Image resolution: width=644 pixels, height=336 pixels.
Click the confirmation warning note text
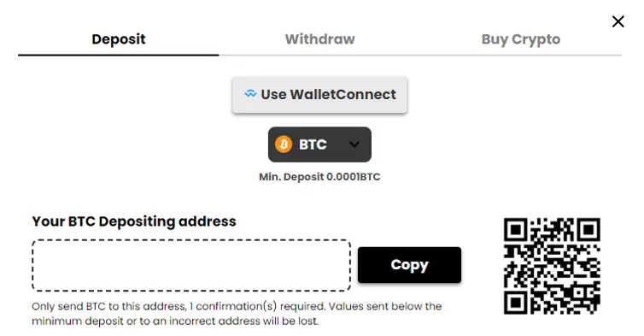coord(237,314)
